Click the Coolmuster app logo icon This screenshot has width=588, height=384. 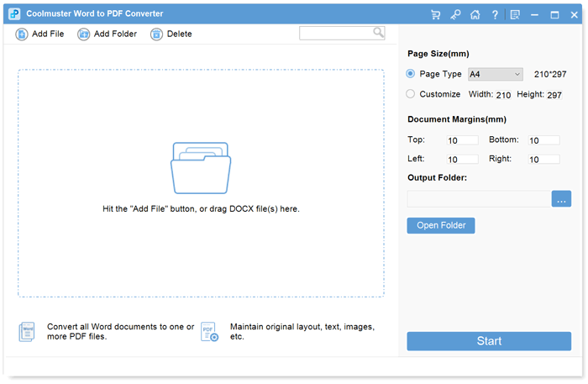pyautogui.click(x=14, y=14)
